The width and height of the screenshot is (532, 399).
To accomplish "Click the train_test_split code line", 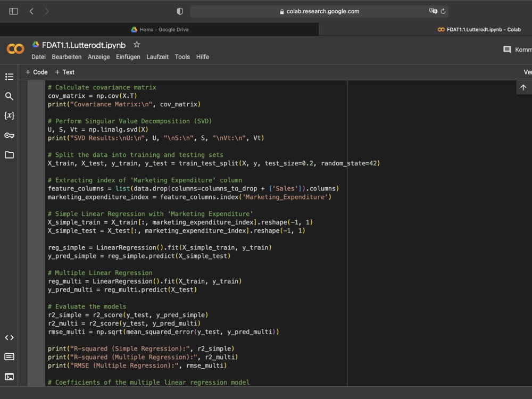I will (214, 163).
